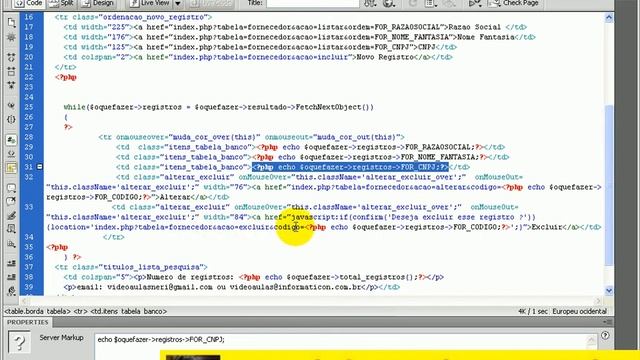Open Preview in Browser globe menu
Image resolution: width=640 pixels, height=360 pixels.
point(389,3)
